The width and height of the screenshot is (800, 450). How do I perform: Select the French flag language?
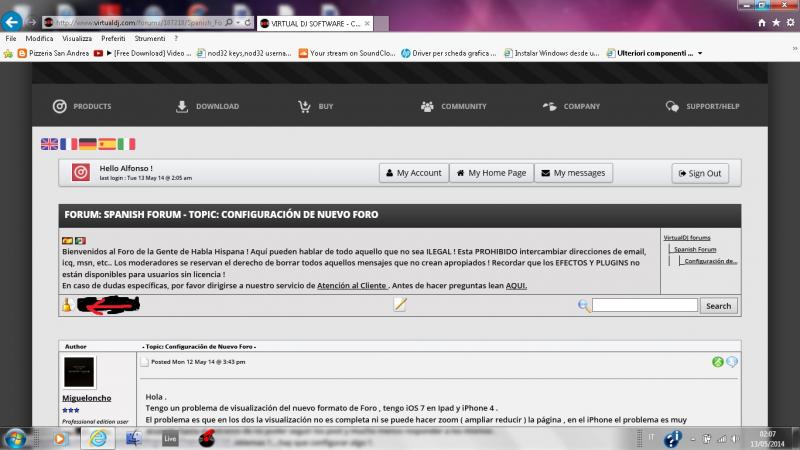coord(68,144)
